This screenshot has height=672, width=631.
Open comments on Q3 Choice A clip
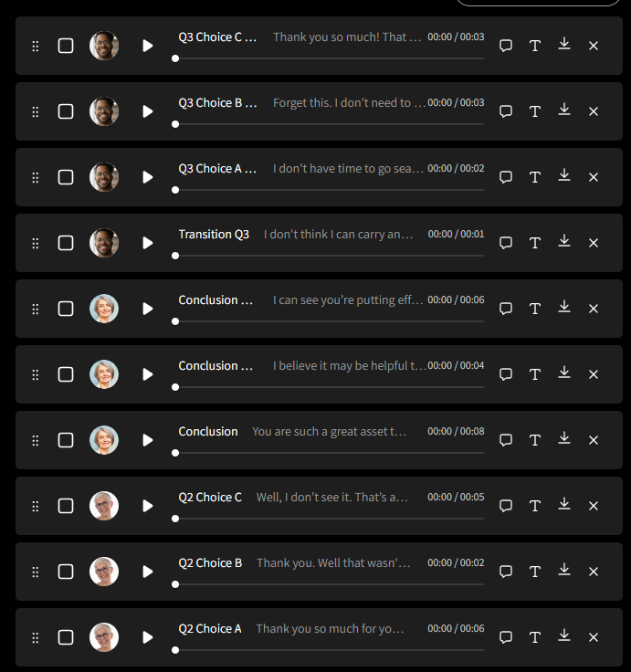[x=506, y=177]
